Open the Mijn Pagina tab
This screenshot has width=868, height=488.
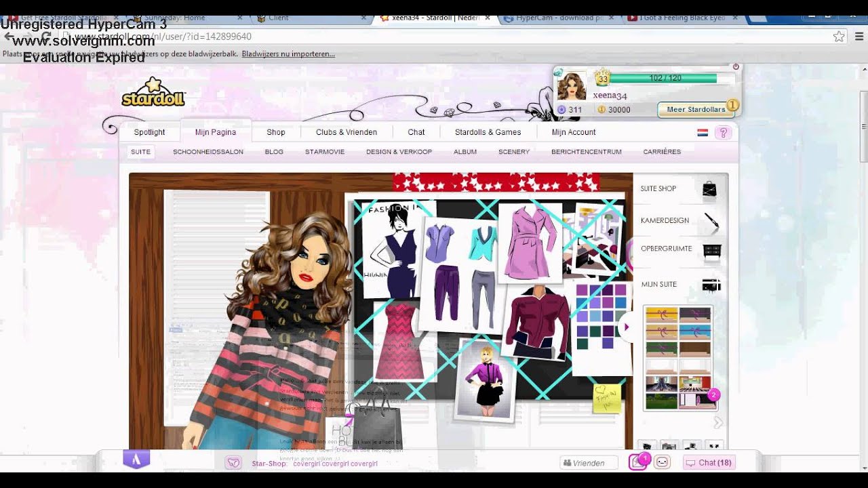[x=216, y=132]
